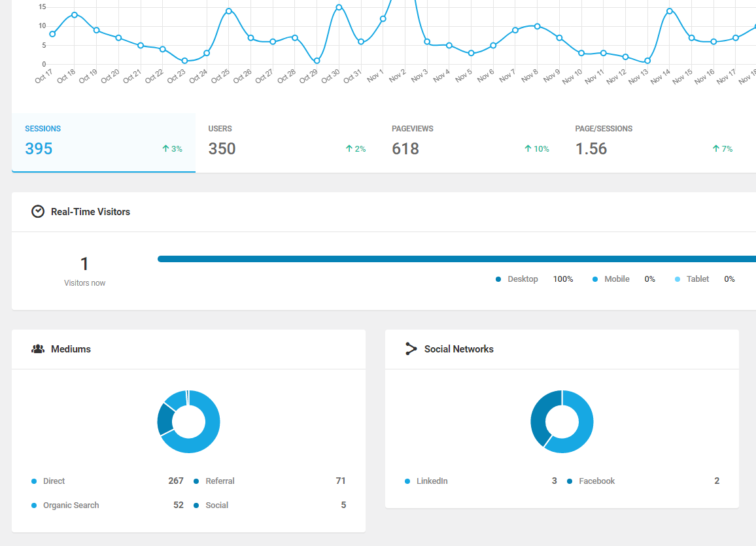756x546 pixels.
Task: Click the '350' users number
Action: point(222,148)
